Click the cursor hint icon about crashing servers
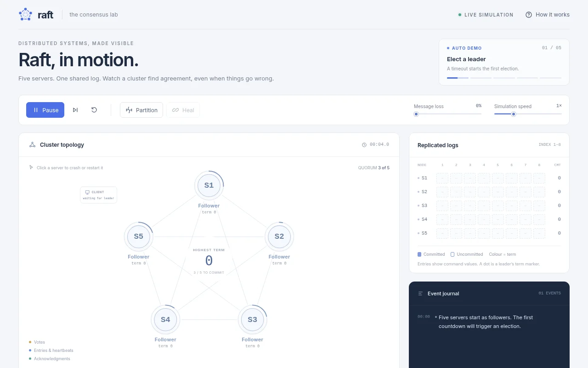 31,167
